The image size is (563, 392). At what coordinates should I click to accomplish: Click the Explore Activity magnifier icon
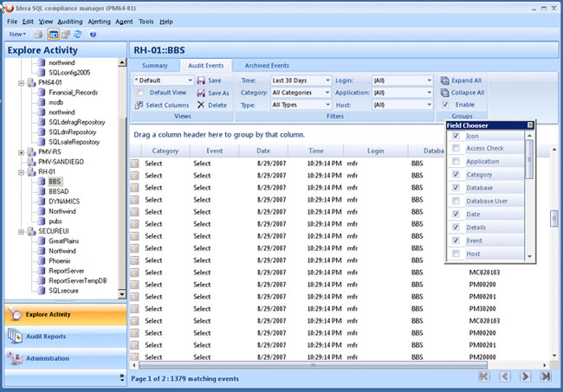click(x=15, y=314)
